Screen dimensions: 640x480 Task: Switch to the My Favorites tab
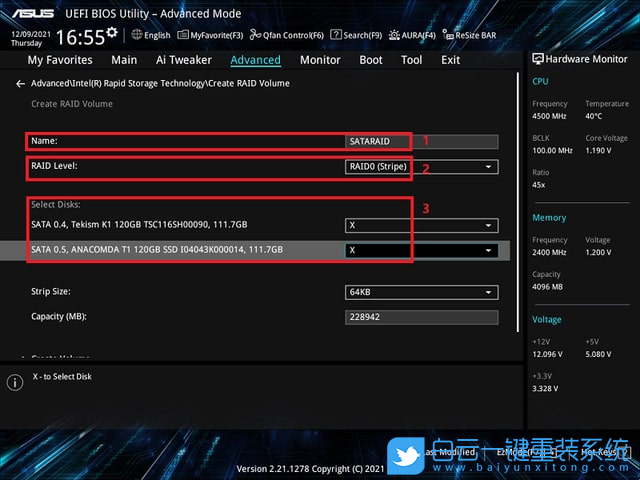[x=60, y=60]
